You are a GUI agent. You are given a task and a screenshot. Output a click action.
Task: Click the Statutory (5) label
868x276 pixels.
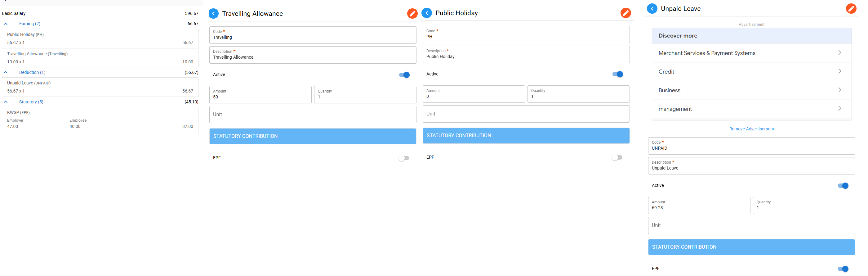tap(31, 102)
